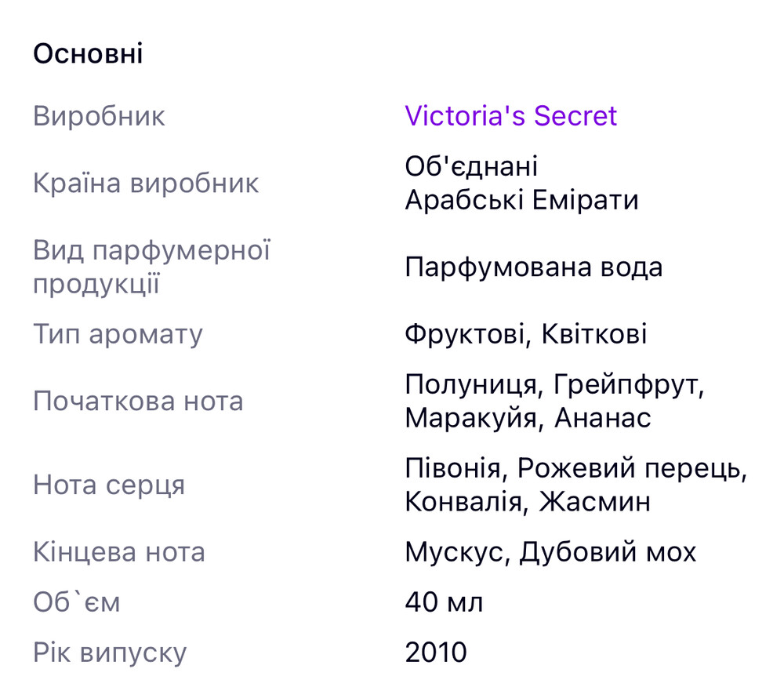Select the "Фруктові, Квіткові" value
Screen dimensions: 784x698
pyautogui.click(x=525, y=335)
